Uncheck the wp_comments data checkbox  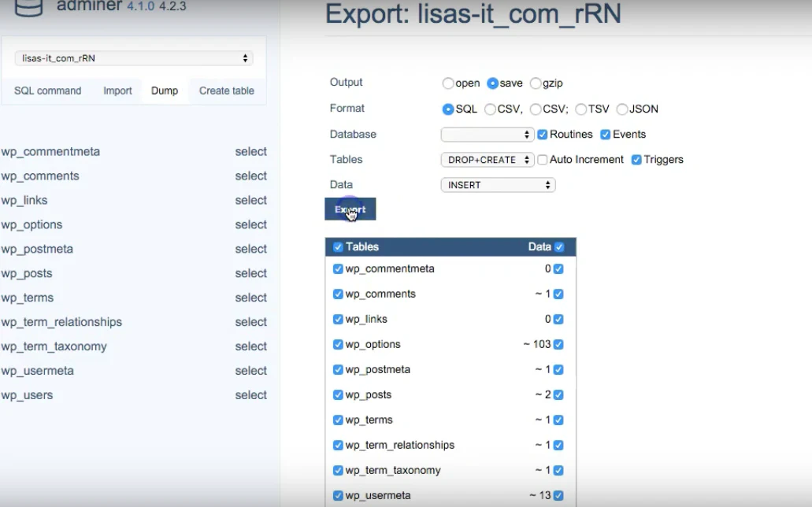click(x=558, y=294)
